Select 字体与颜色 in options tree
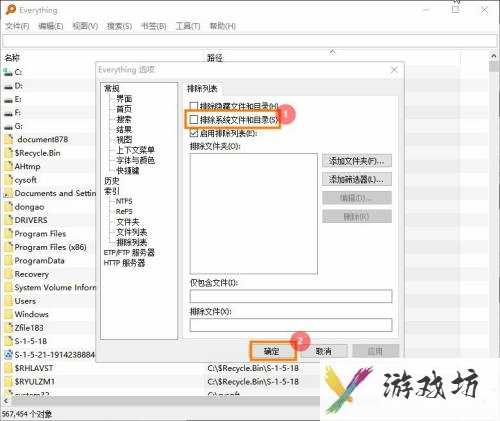 (135, 160)
